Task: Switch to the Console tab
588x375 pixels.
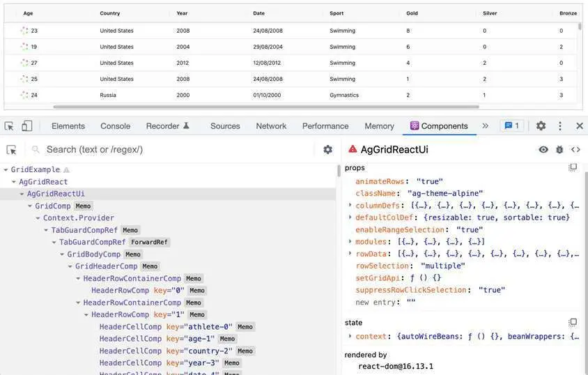Action: 115,126
